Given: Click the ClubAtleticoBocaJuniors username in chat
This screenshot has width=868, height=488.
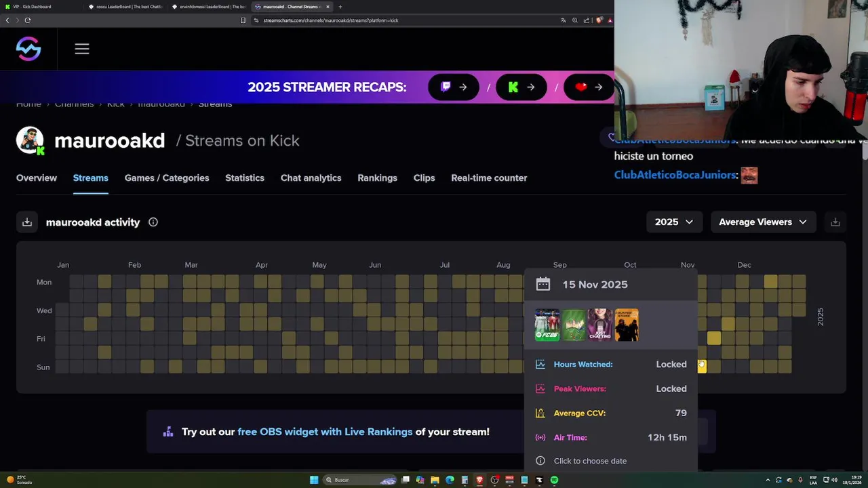Looking at the screenshot, I should (x=675, y=175).
